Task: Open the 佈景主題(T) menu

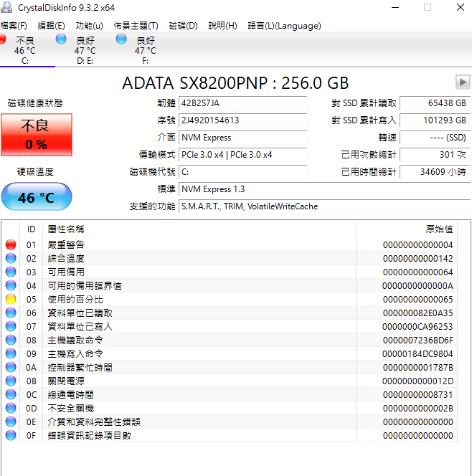Action: pyautogui.click(x=136, y=26)
